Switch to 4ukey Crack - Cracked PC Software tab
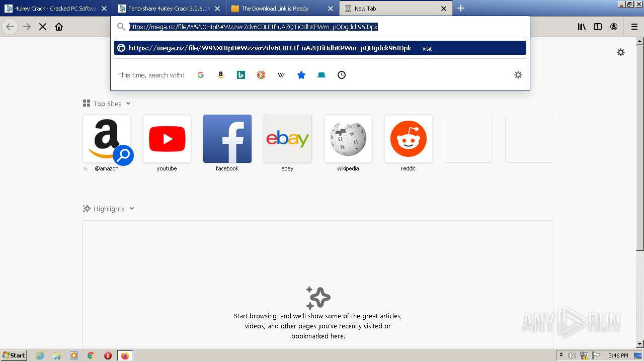The height and width of the screenshot is (362, 644). 56,8
